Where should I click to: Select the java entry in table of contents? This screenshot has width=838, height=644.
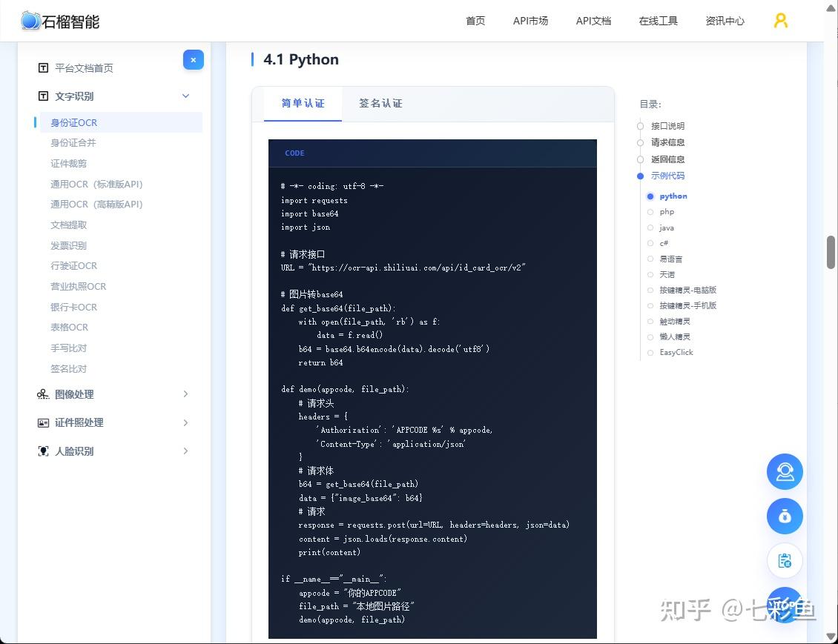pos(667,228)
